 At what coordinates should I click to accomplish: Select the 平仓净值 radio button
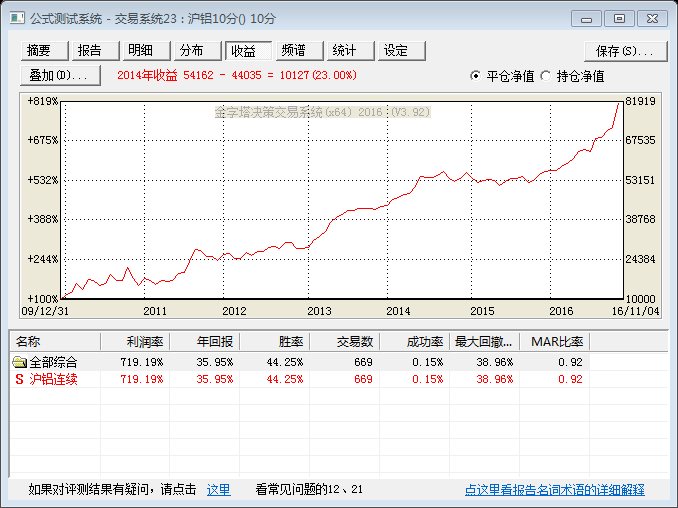coord(475,76)
